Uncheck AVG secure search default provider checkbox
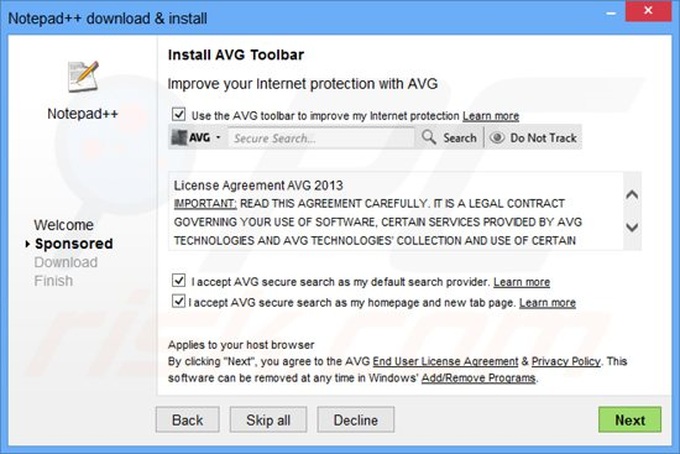 point(179,281)
